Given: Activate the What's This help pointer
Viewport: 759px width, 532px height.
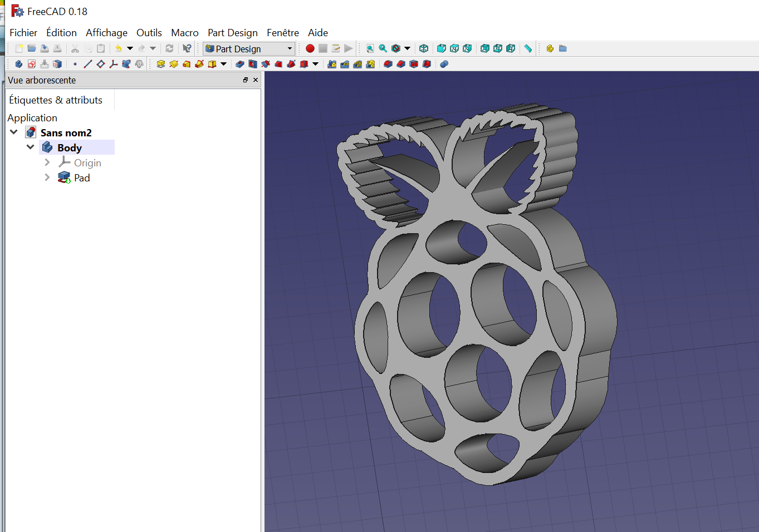Looking at the screenshot, I should coord(187,48).
